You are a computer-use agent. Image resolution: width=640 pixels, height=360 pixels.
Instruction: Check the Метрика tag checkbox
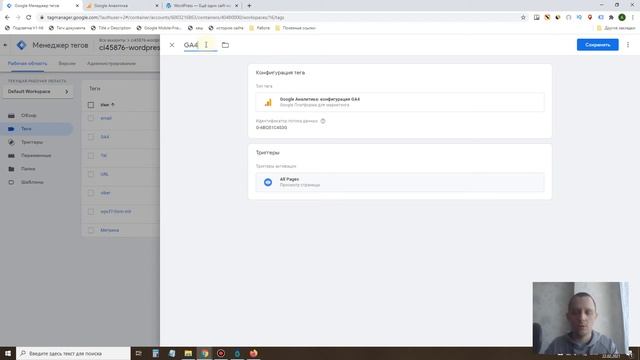pos(91,230)
